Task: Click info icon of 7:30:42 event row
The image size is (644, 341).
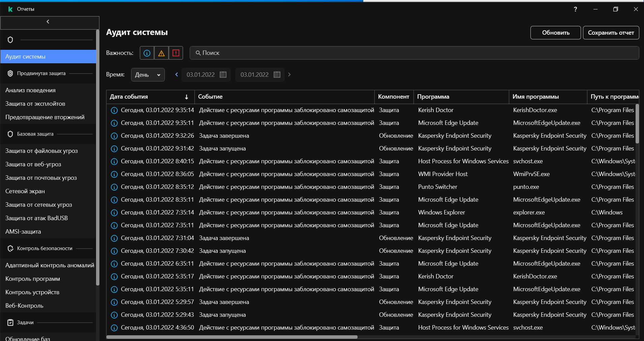Action: coord(114,251)
